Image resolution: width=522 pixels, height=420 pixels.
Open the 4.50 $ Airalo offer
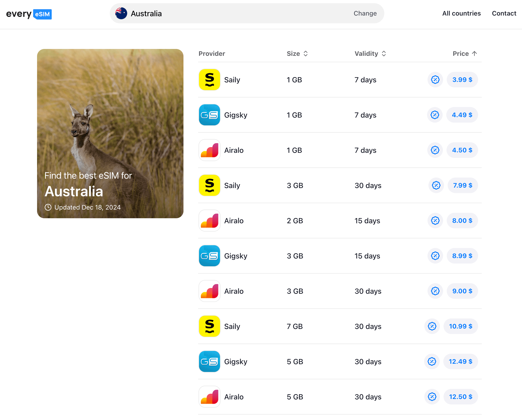click(462, 150)
